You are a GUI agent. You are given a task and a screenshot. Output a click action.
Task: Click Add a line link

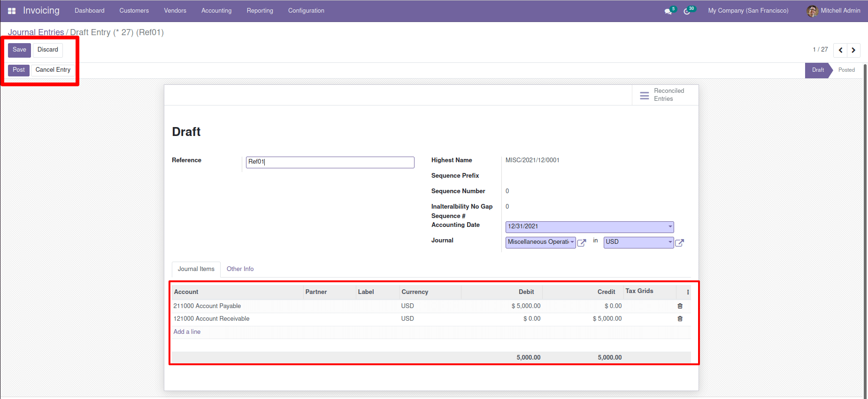click(x=187, y=332)
